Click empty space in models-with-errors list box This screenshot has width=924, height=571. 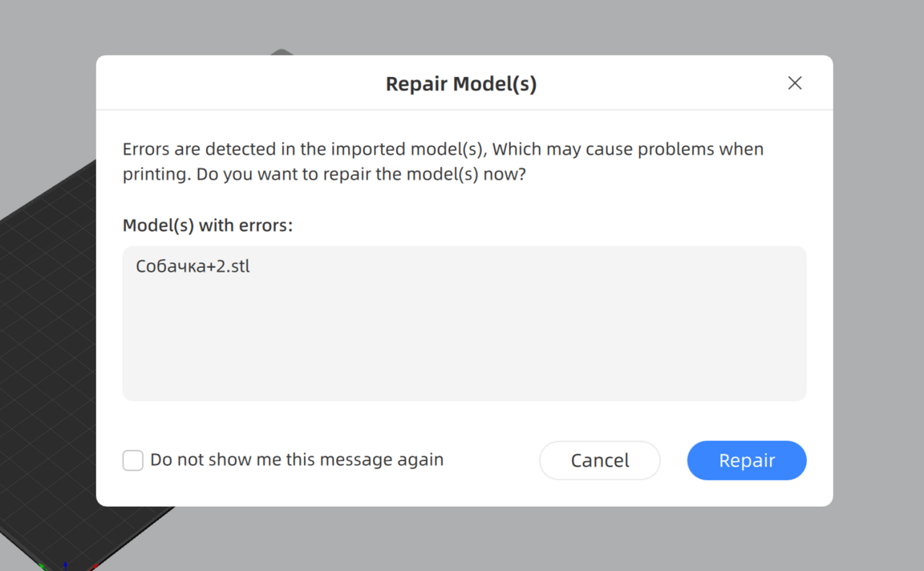tap(464, 345)
